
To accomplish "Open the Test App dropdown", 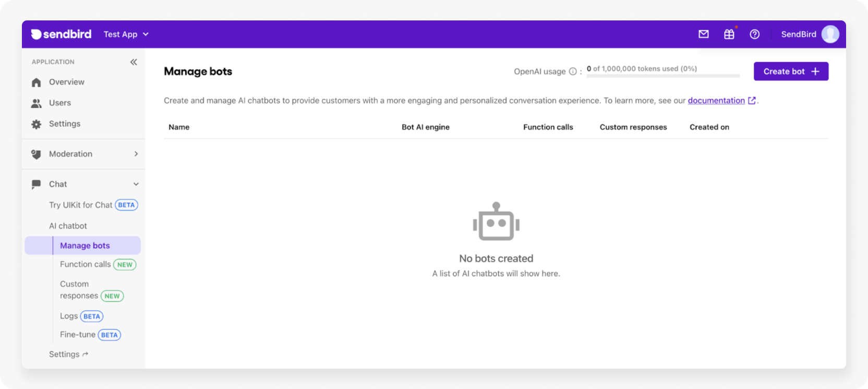I will pos(126,34).
